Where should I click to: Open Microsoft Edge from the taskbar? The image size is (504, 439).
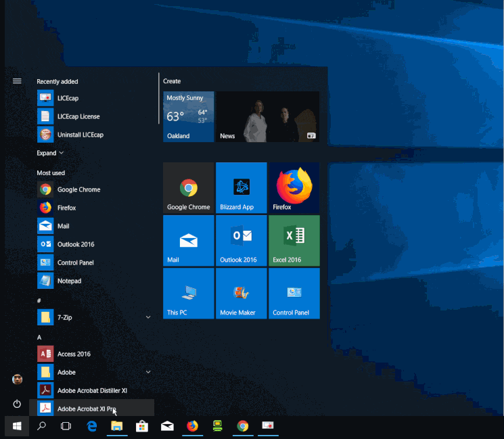tap(91, 426)
